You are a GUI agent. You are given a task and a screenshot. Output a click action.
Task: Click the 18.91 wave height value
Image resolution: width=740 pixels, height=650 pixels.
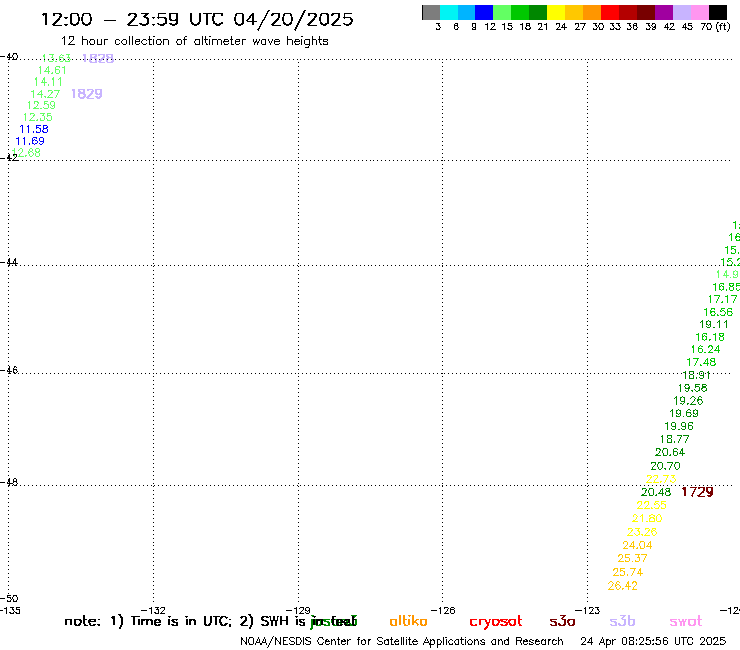pyautogui.click(x=697, y=375)
